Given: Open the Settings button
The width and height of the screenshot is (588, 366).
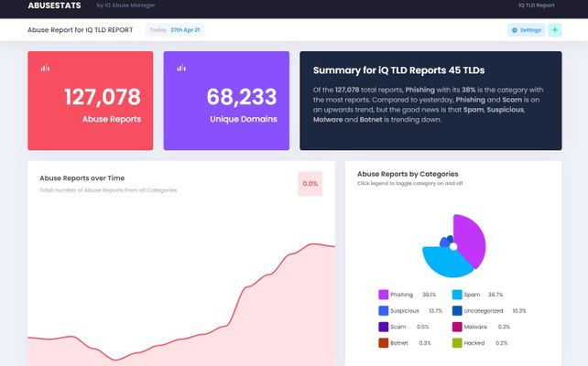Looking at the screenshot, I should (527, 30).
